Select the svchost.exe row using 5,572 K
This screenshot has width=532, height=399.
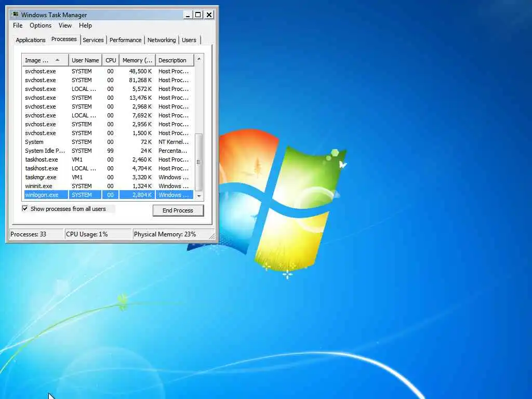point(109,89)
